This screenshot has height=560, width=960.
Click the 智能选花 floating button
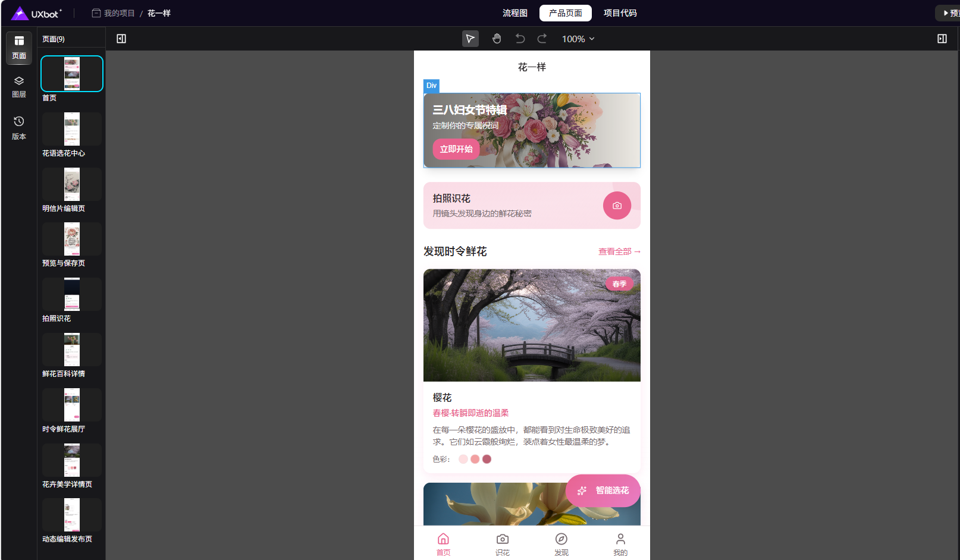[603, 490]
